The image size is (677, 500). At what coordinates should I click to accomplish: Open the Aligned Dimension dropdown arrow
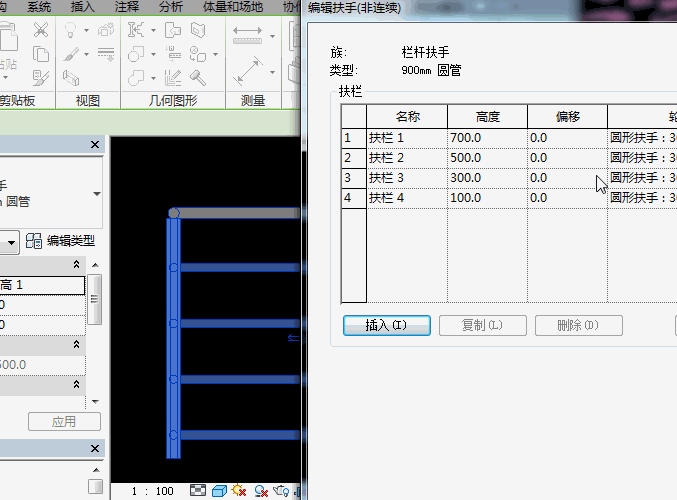coord(272,36)
